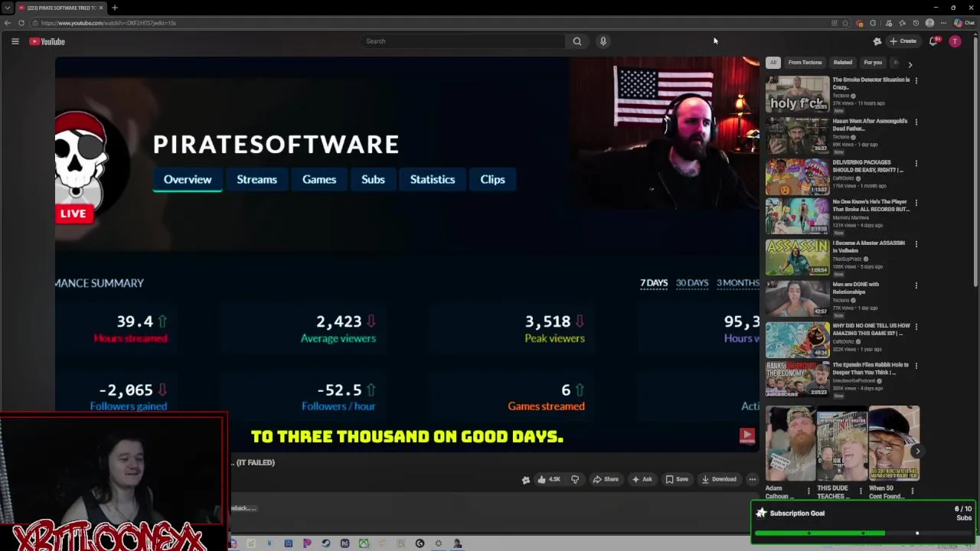Open the settings gear icon in the taskbar
Image resolution: width=980 pixels, height=551 pixels.
438,543
